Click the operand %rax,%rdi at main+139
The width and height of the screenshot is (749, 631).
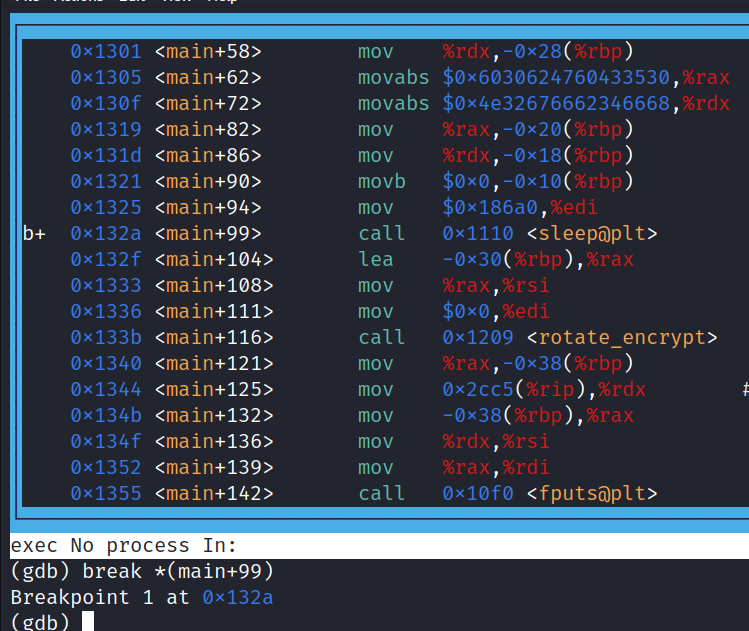tap(496, 468)
